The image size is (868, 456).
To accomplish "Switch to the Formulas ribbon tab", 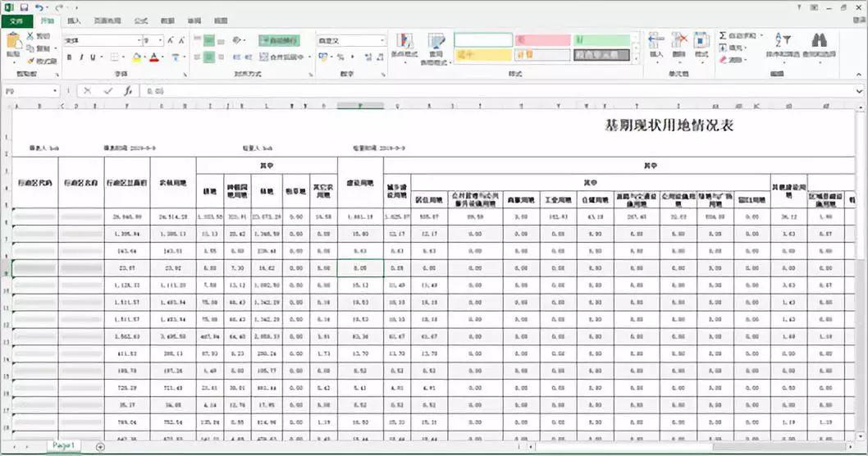I will [141, 21].
